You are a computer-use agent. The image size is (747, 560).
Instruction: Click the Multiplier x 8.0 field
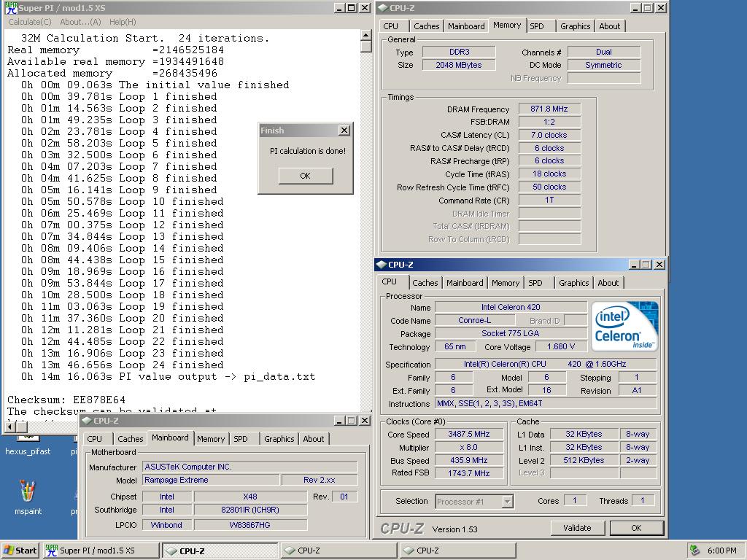click(x=469, y=448)
